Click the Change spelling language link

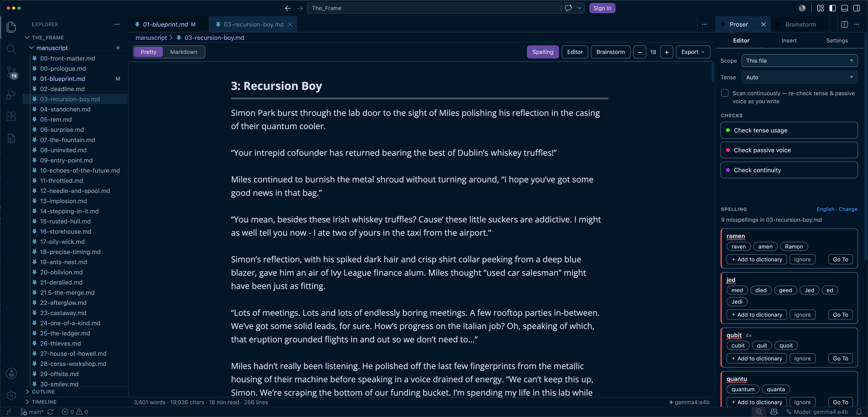[x=848, y=209]
